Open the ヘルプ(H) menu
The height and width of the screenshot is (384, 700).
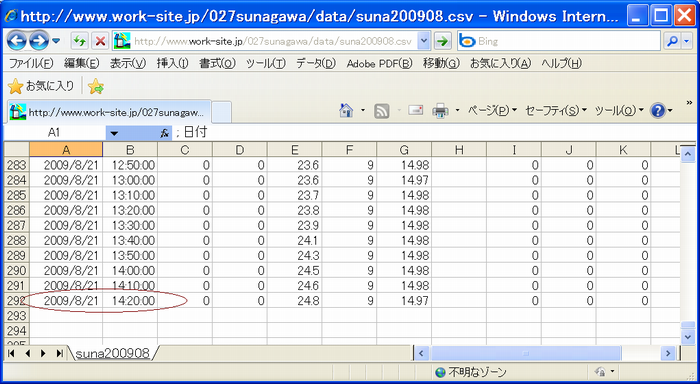(562, 64)
